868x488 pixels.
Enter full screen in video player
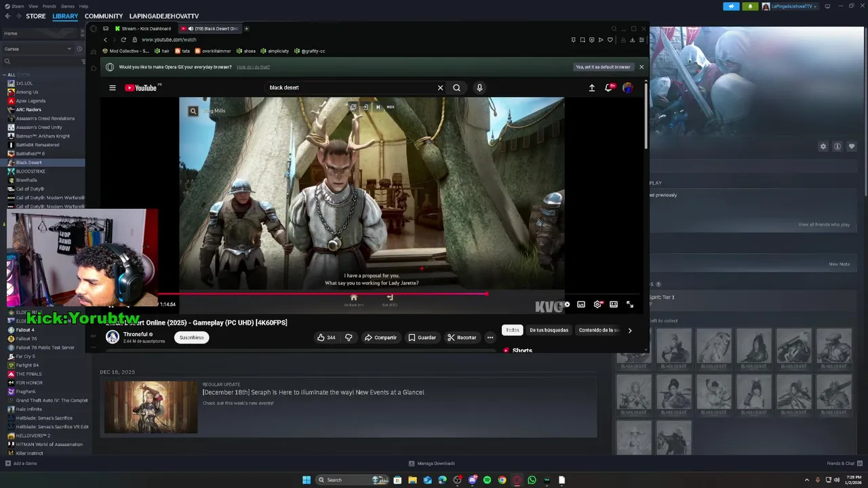click(630, 304)
